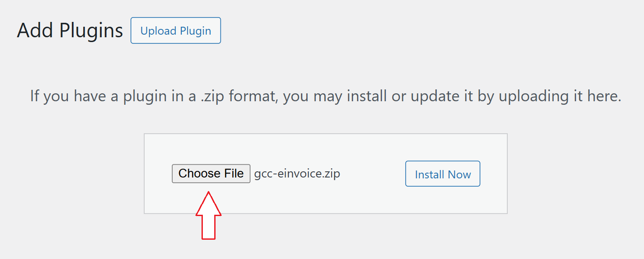
Task: Click the word Plugins in the heading
Action: [95, 30]
